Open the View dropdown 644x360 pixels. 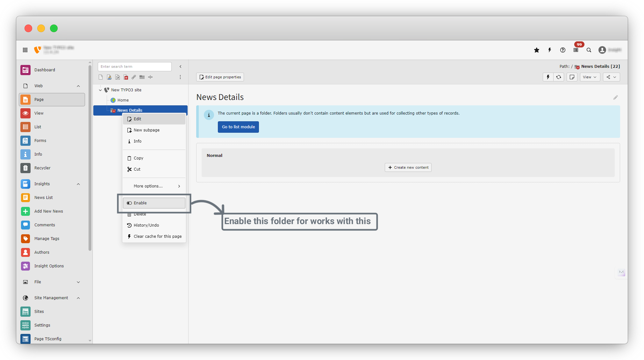coord(590,77)
